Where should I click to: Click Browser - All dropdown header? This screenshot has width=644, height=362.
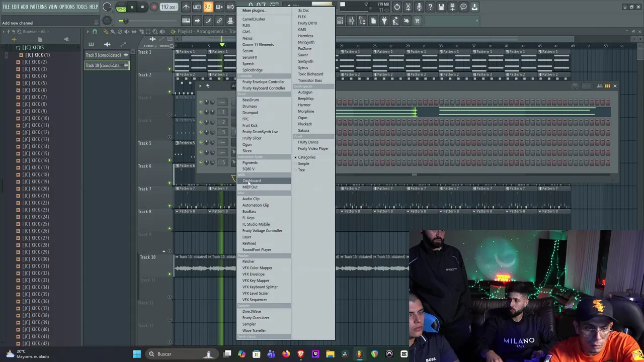33,32
